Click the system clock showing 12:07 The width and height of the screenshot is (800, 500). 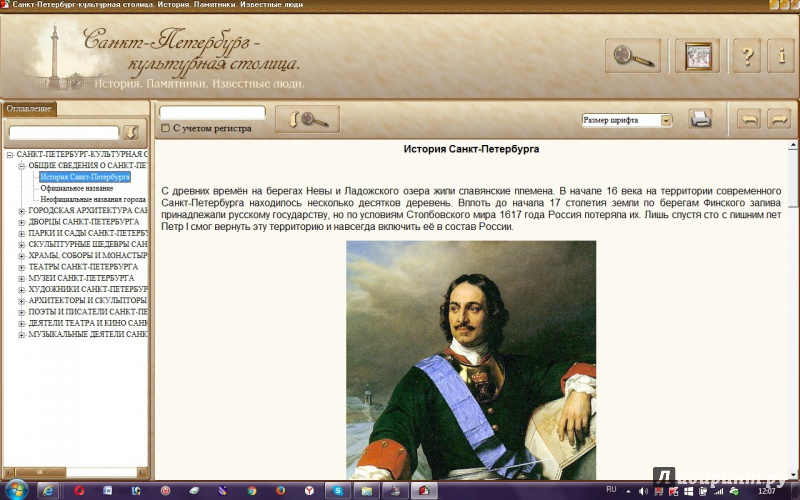point(767,491)
